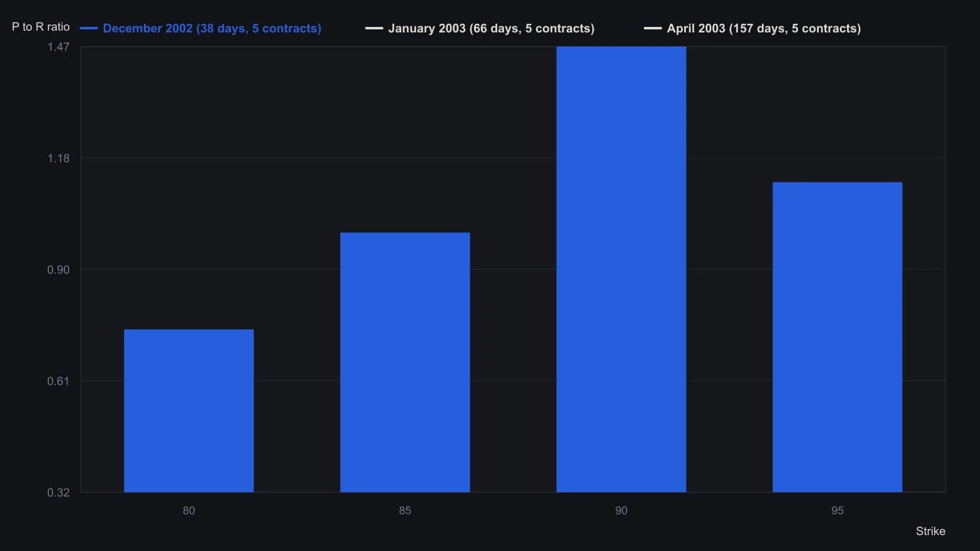Click y-axis value 0.61

(59, 381)
